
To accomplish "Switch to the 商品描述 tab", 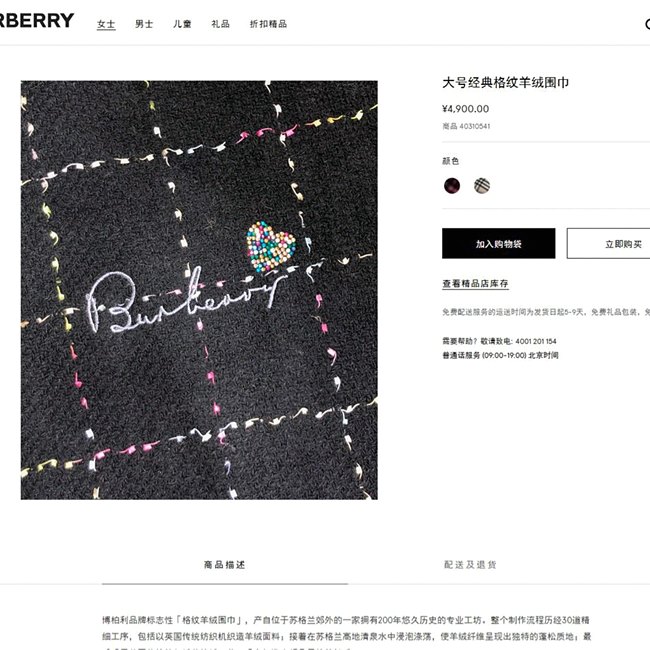I will click(x=225, y=565).
